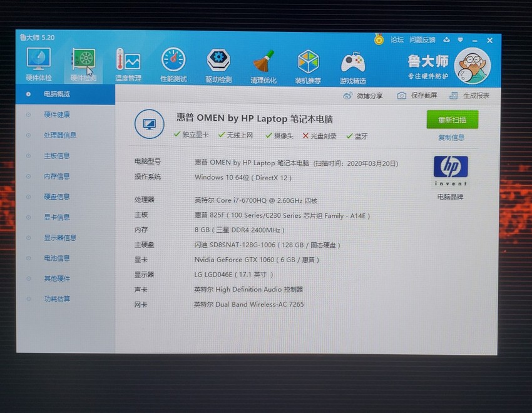Image resolution: width=532 pixels, height=413 pixels.
Task: Launch 性能测试 performance test
Action: tap(173, 65)
